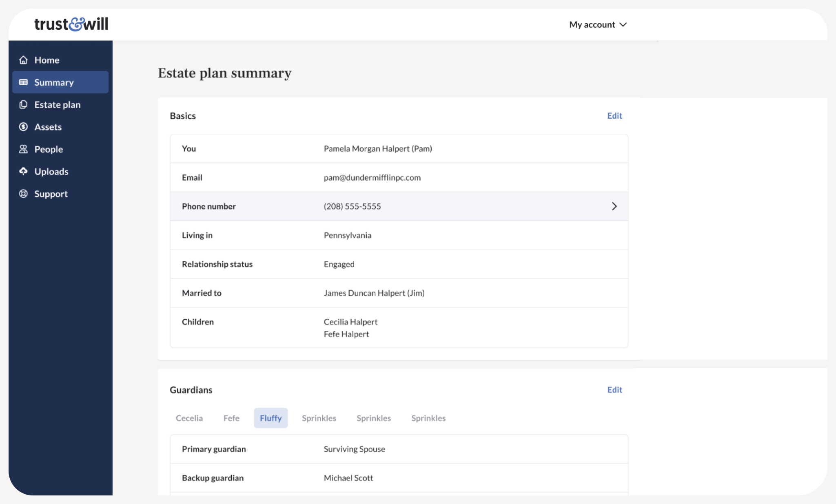Select the Fluffy guardian tab

point(271,418)
